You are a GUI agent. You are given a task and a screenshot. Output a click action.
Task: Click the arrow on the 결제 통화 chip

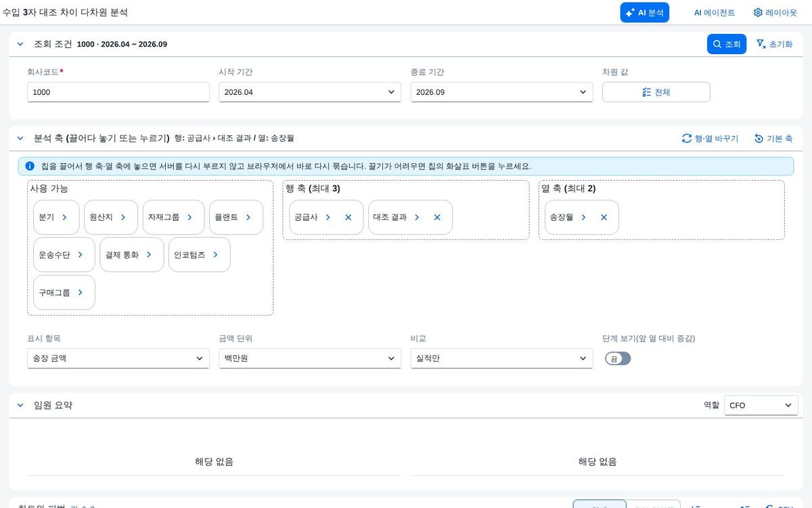pyautogui.click(x=149, y=255)
